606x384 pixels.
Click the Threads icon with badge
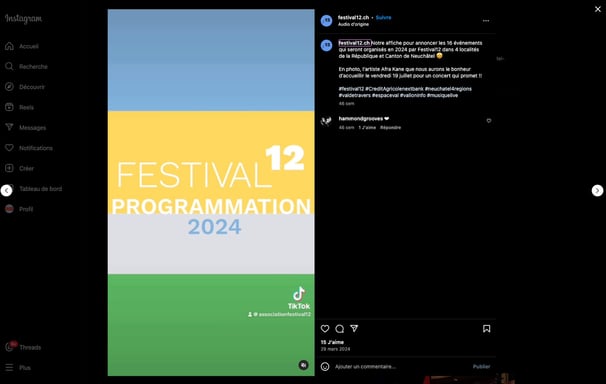pos(10,347)
